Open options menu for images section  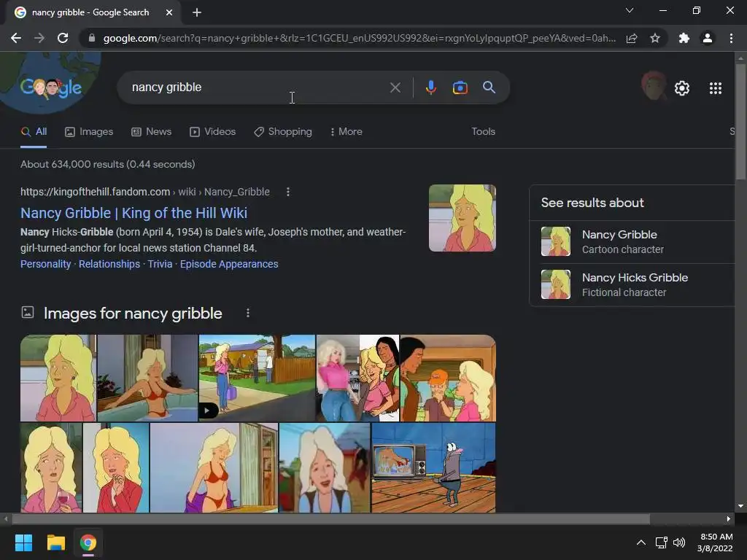pyautogui.click(x=248, y=313)
